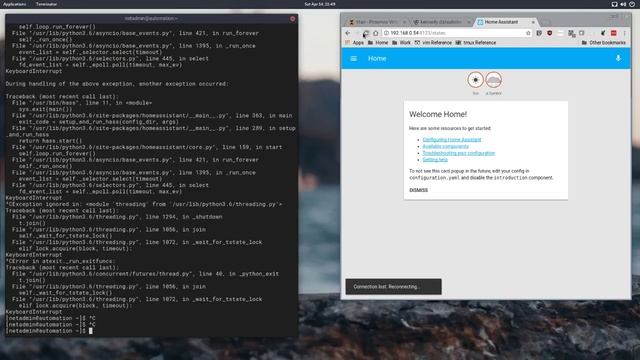
Task: Open the power menu in system tray
Action: click(632, 4)
